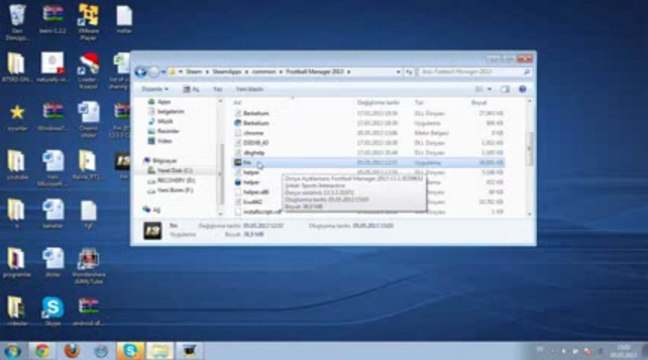
Task: Select Video in the navigation pane
Action: 160,141
